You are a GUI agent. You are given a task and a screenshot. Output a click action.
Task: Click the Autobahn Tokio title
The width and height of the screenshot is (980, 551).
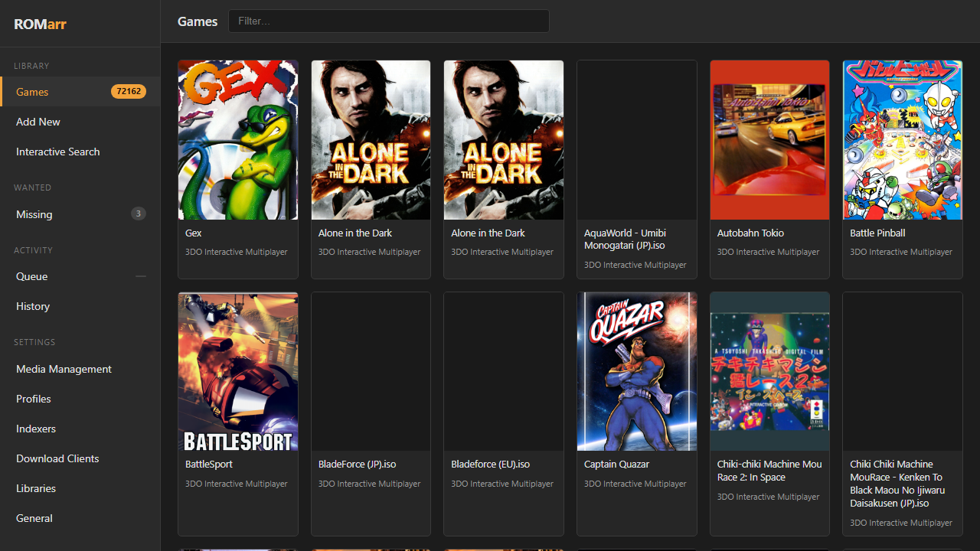(x=750, y=233)
